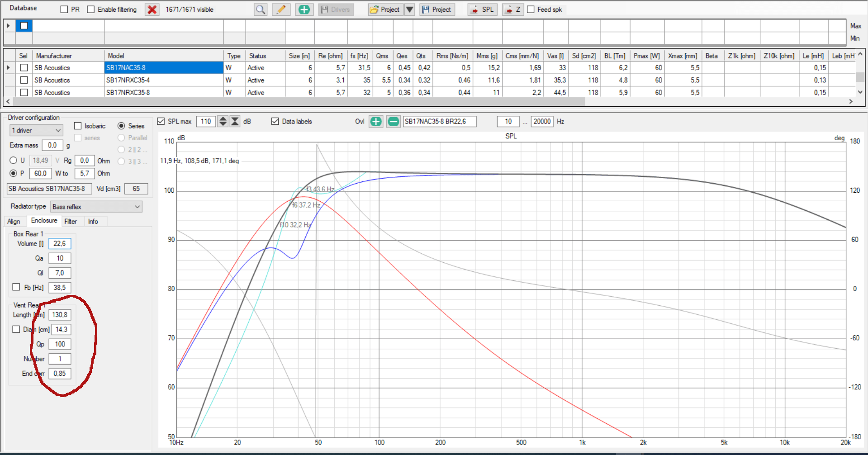Toggle the Fb [Hz] lock checkbox
Viewport: 868px width, 455px height.
(16, 287)
